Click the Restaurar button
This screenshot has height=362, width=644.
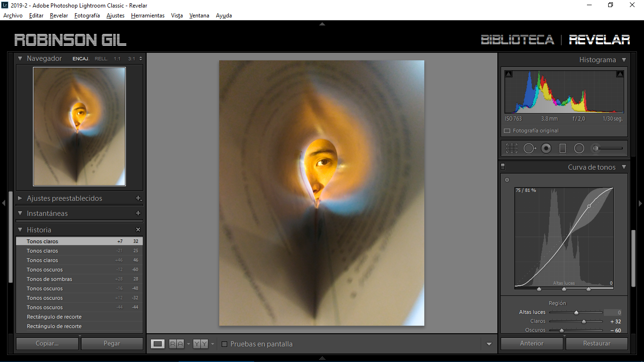(597, 344)
